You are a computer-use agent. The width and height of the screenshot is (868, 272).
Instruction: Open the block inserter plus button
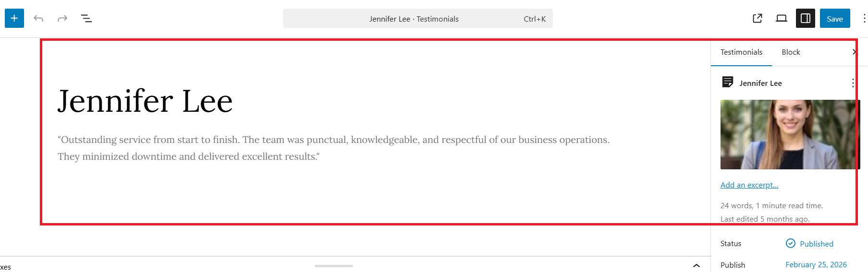coord(14,18)
